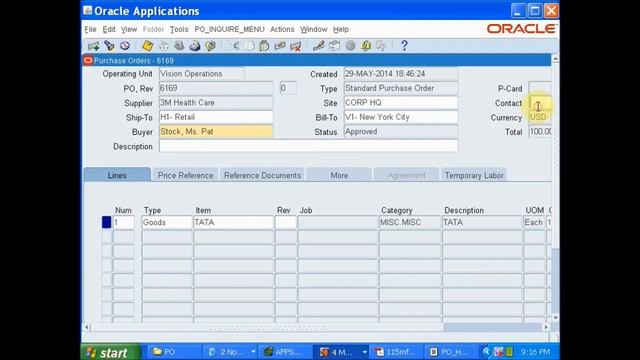Open the File menu
Image resolution: width=640 pixels, height=360 pixels.
tap(90, 29)
